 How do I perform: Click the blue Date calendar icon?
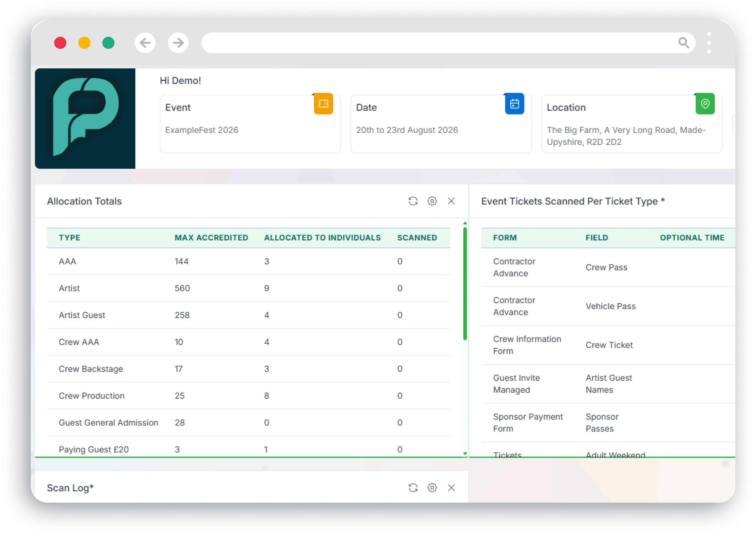514,104
